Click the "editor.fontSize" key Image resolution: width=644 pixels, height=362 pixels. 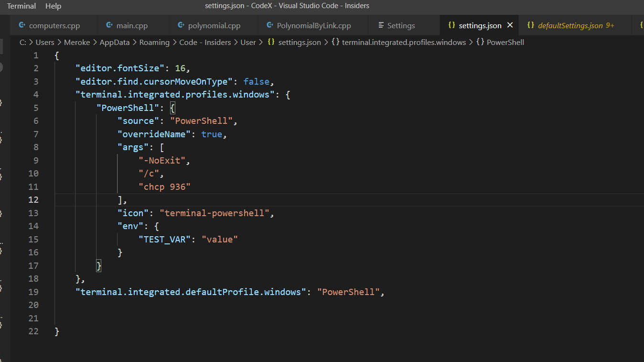(x=120, y=68)
